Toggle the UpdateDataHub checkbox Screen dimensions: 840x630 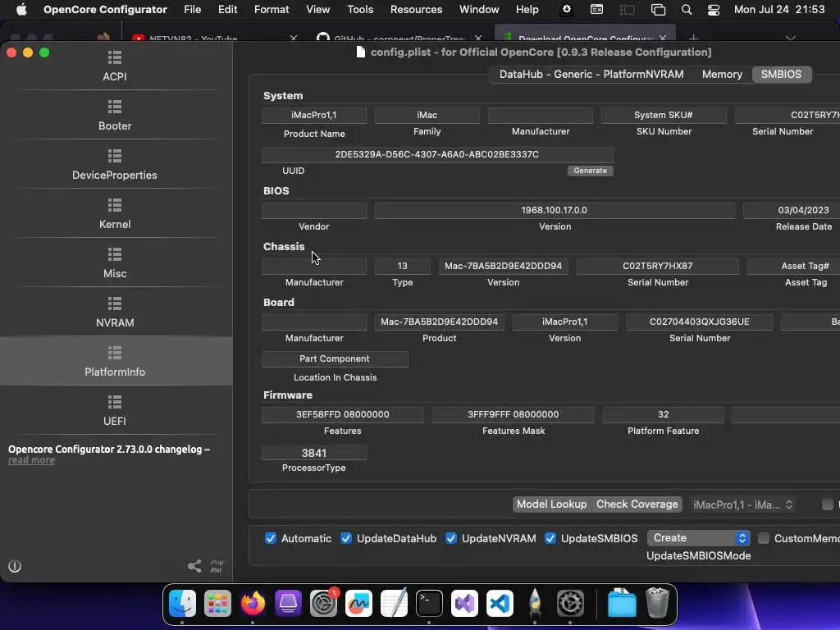point(346,538)
